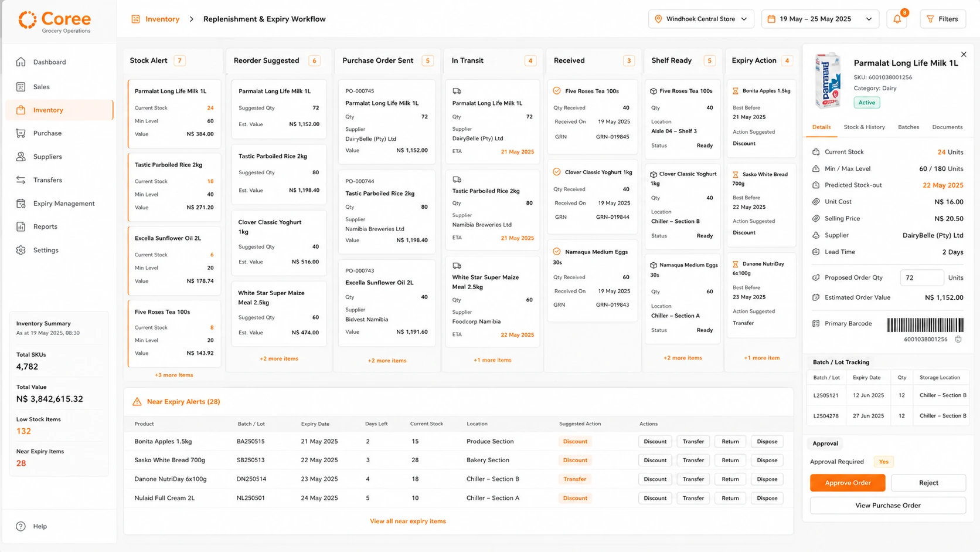Click the Parmalat milk product thumbnail
Viewport: 980px width, 552px height.
click(x=828, y=80)
